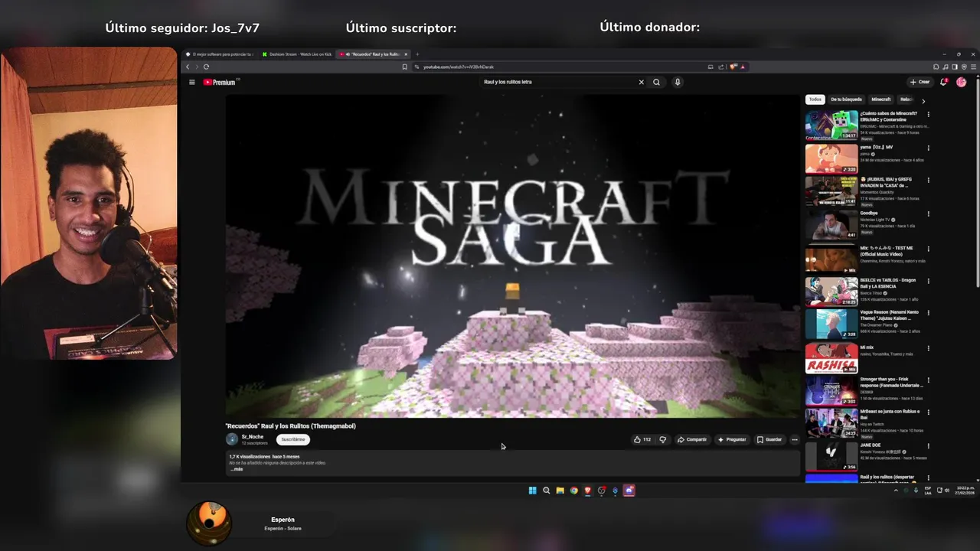
Task: Open options menu for '¿Cuánto sabes de Minecraft?'
Action: tap(929, 115)
